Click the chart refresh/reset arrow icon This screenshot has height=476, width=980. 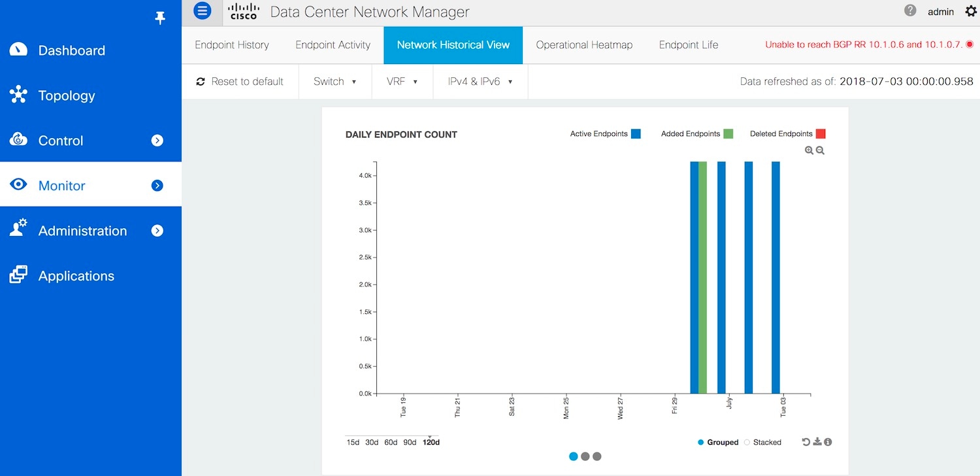806,441
